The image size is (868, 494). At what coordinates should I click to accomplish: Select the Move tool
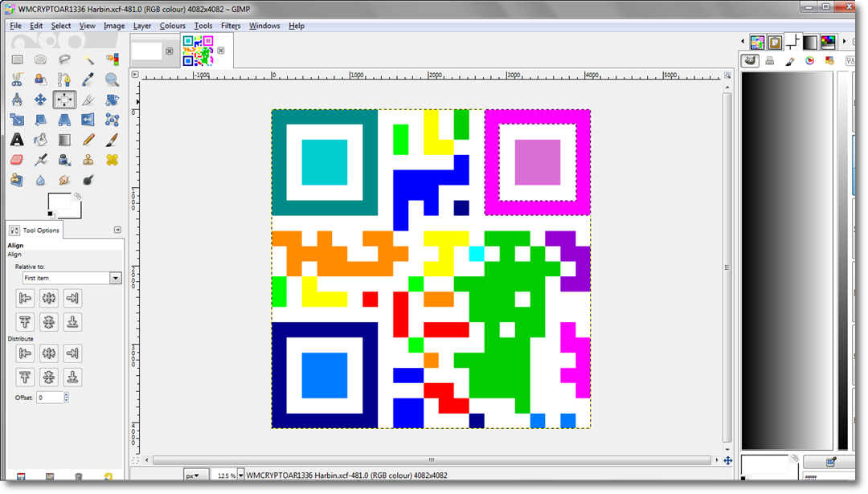coord(40,100)
